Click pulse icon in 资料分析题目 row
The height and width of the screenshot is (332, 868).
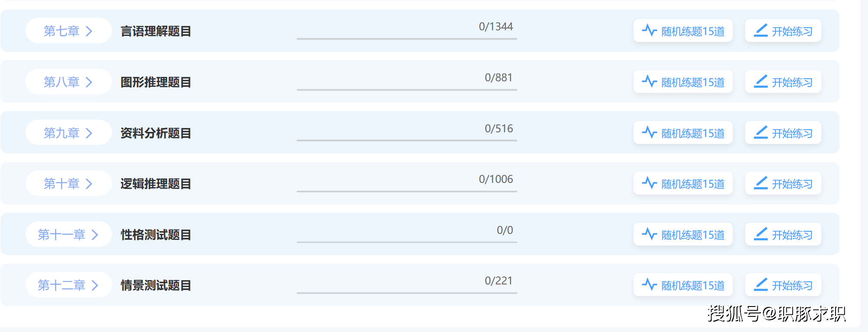[x=649, y=133]
